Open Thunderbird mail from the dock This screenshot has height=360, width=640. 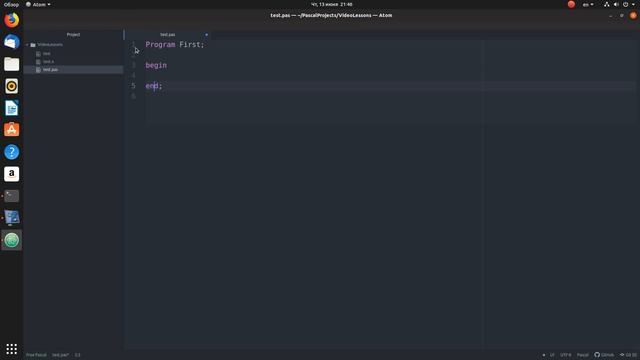(11, 42)
